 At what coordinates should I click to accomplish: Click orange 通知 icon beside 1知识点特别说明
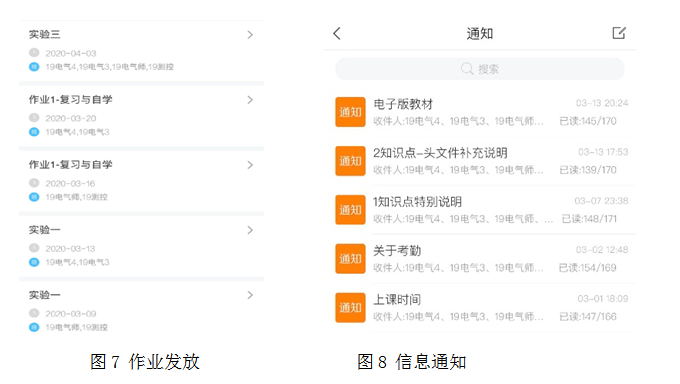(350, 210)
